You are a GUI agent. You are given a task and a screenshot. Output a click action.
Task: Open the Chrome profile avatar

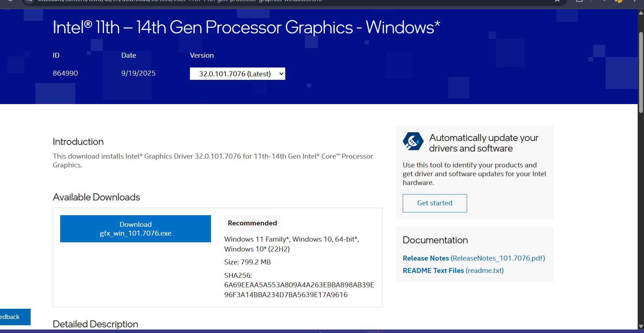coord(619,1)
